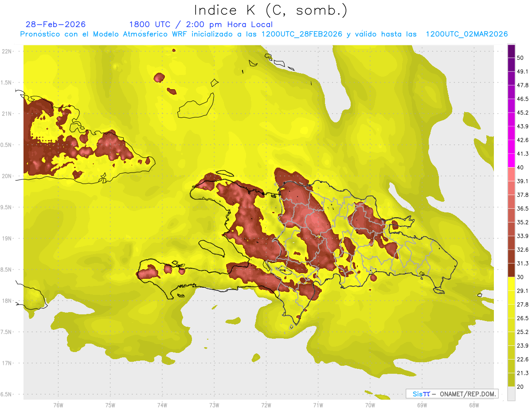The height and width of the screenshot is (411, 532).
Task: Click the color bar label '25.2'
Action: tap(523, 332)
